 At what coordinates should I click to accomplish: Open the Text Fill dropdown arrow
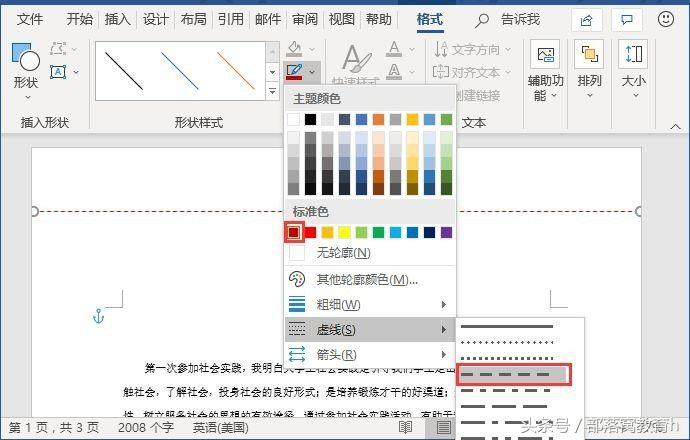click(412, 49)
